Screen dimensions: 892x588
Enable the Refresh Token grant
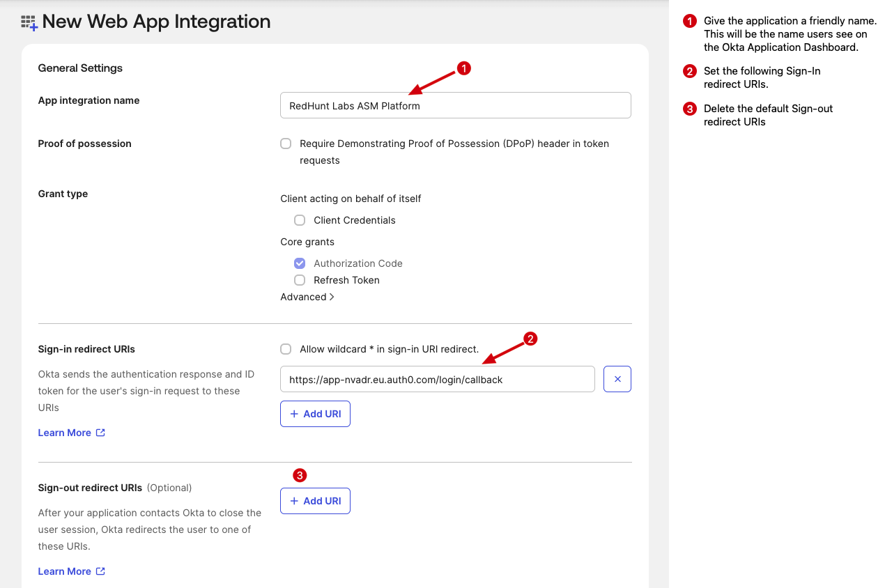300,280
